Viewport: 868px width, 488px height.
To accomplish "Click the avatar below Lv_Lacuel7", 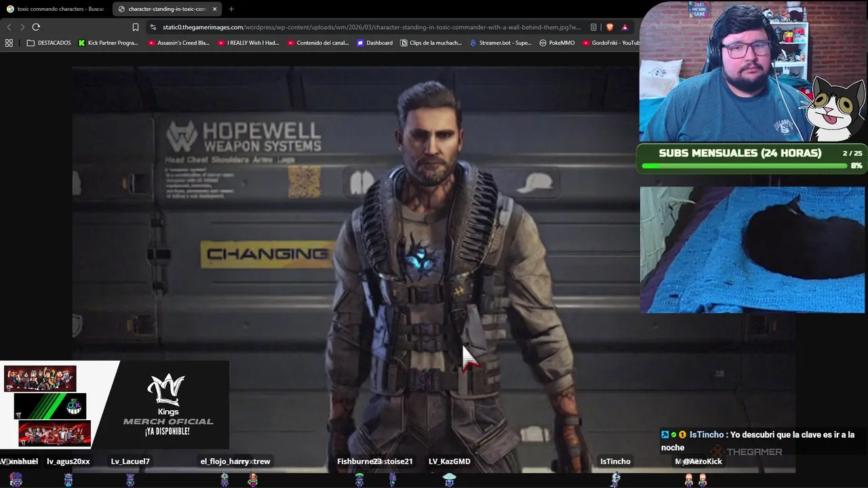I will [x=130, y=479].
